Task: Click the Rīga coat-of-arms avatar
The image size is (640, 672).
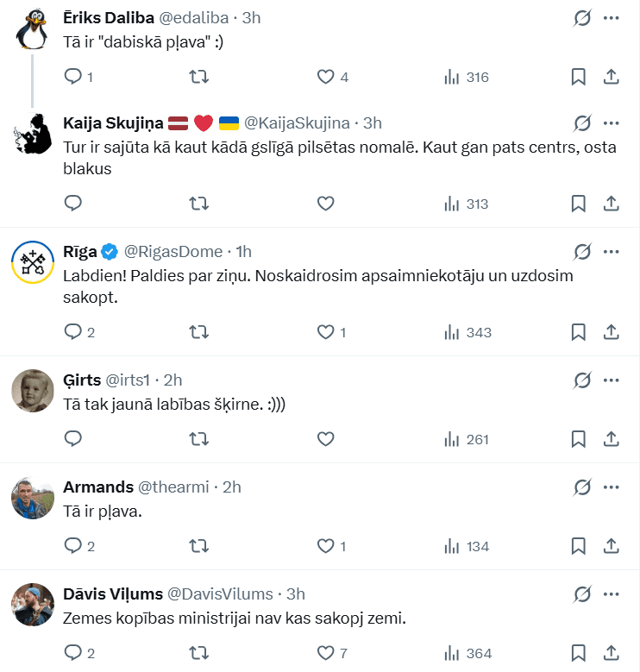Action: point(33,261)
